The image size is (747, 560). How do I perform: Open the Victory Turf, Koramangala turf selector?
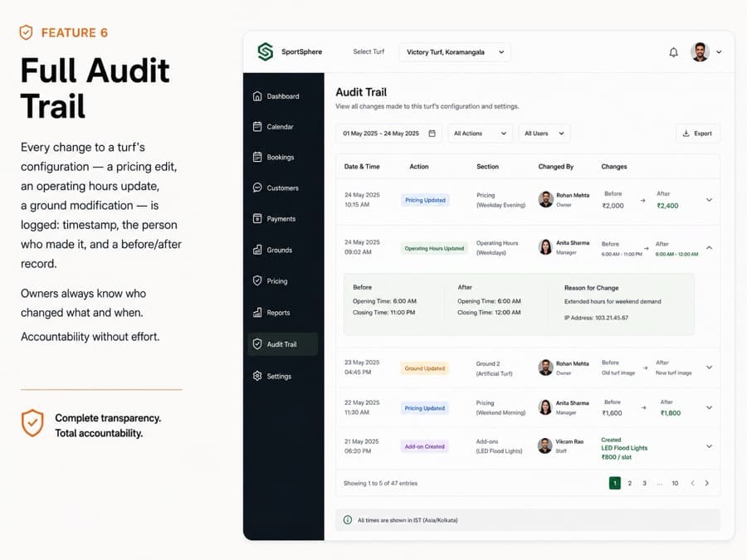point(455,52)
